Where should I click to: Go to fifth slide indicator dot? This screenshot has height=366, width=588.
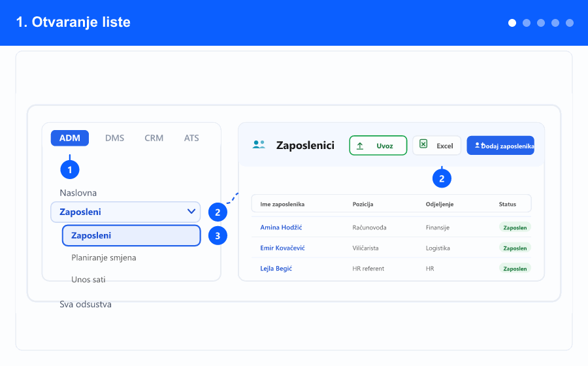[570, 23]
